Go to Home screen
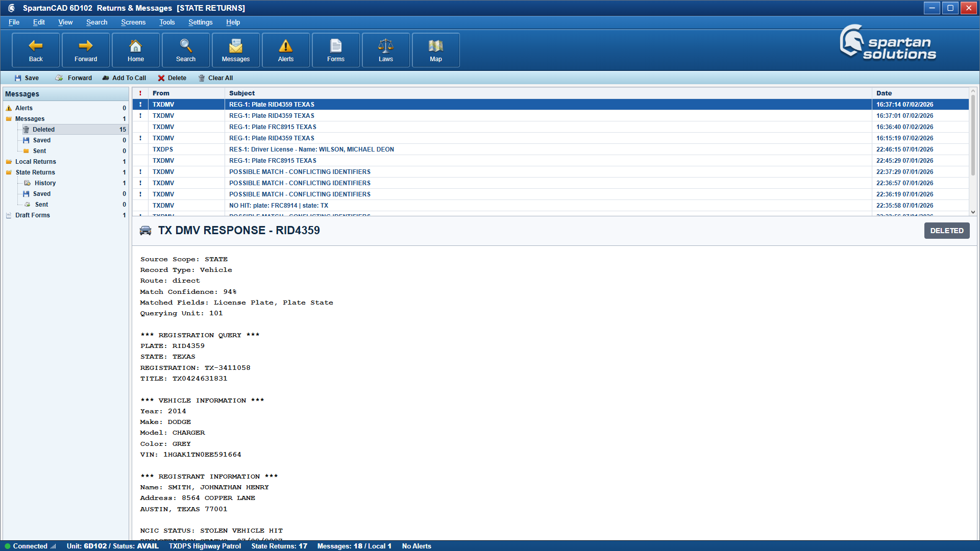This screenshot has width=980, height=551. [136, 50]
